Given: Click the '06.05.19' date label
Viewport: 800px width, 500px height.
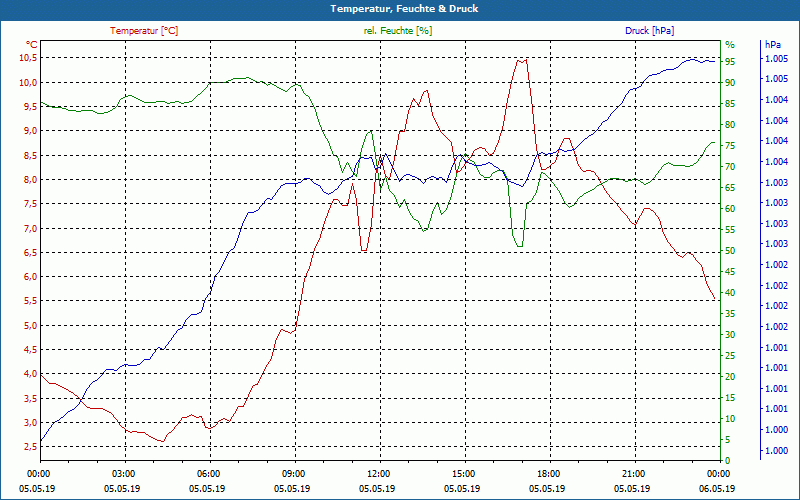Looking at the screenshot, I should click(x=717, y=488).
